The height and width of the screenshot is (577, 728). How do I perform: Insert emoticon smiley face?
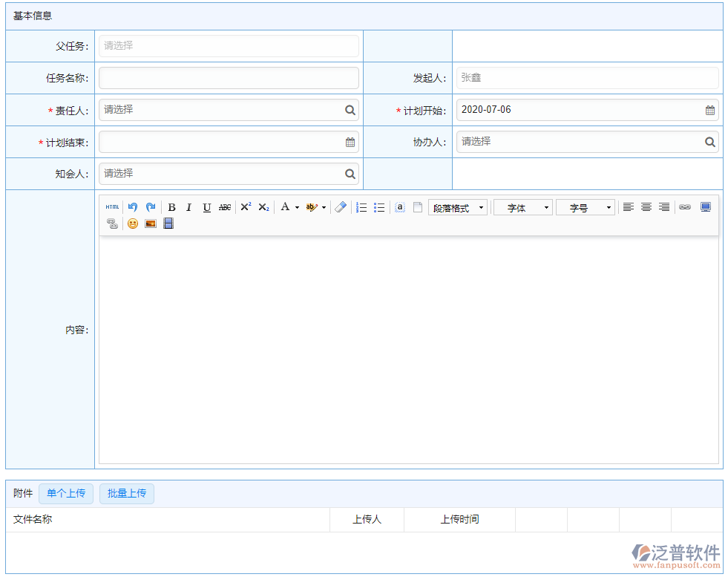tap(133, 224)
